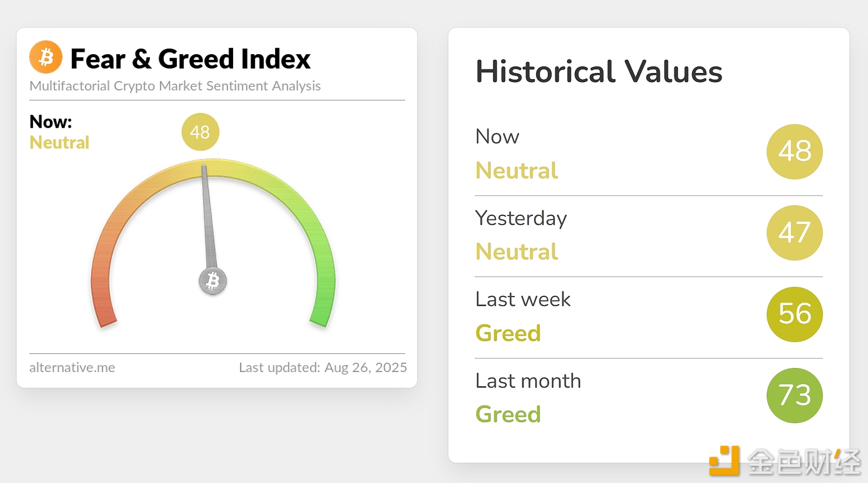Viewport: 868px width, 483px height.
Task: Click the Multifactorial Crypto Market Sentiment Analysis subtitle
Action: (175, 86)
